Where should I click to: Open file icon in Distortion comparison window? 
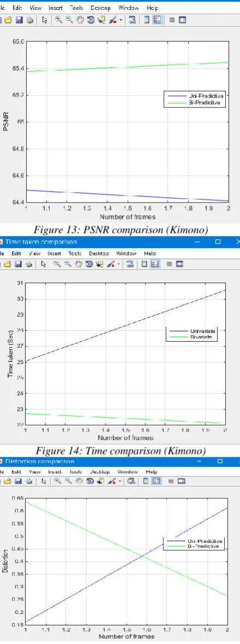click(x=8, y=481)
